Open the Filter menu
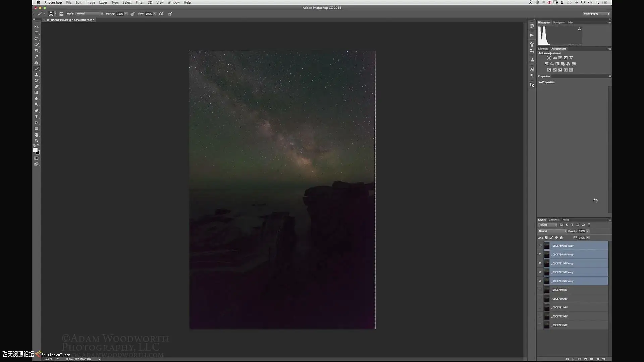 [140, 2]
